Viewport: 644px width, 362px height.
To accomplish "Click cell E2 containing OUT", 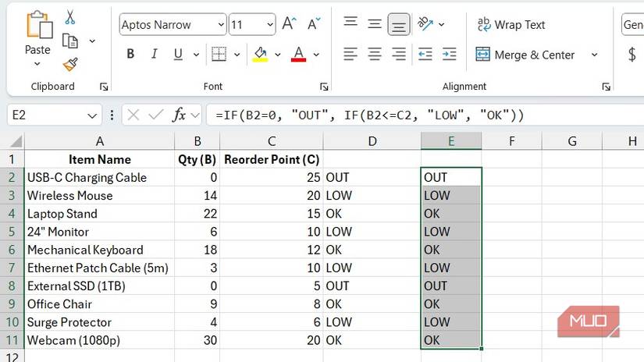I will pos(451,177).
